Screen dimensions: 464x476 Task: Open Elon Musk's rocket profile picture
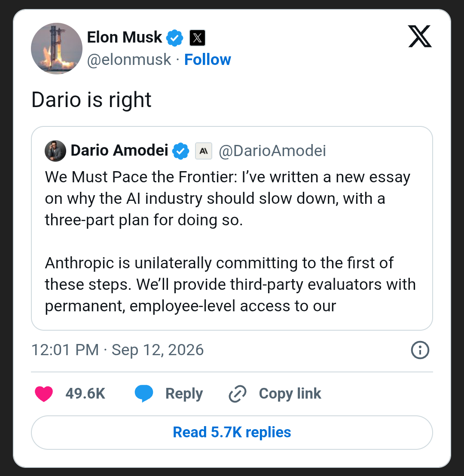pyautogui.click(x=57, y=49)
